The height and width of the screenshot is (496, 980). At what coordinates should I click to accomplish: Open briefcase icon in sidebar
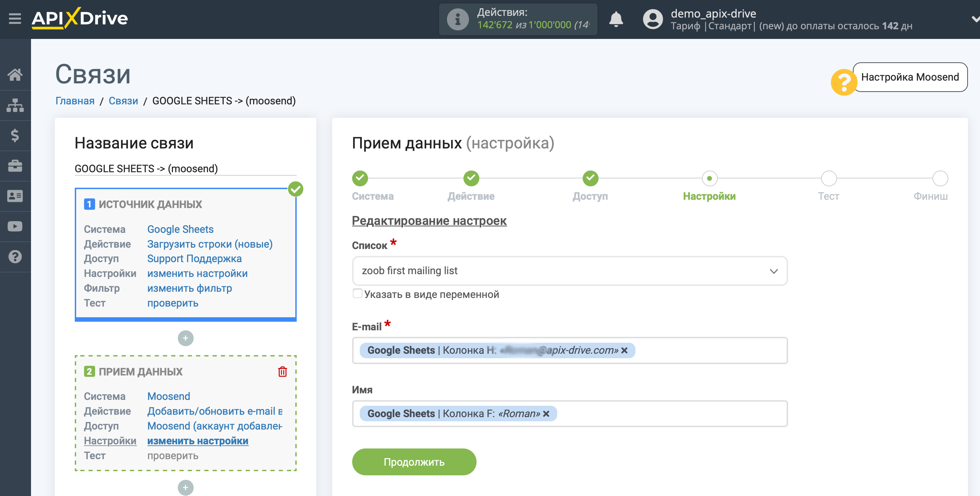pyautogui.click(x=15, y=166)
